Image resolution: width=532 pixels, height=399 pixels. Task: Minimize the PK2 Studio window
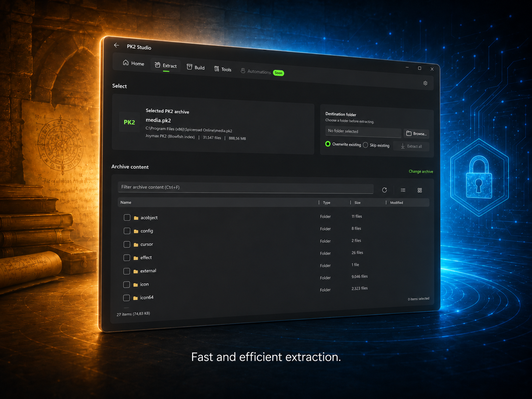click(407, 68)
